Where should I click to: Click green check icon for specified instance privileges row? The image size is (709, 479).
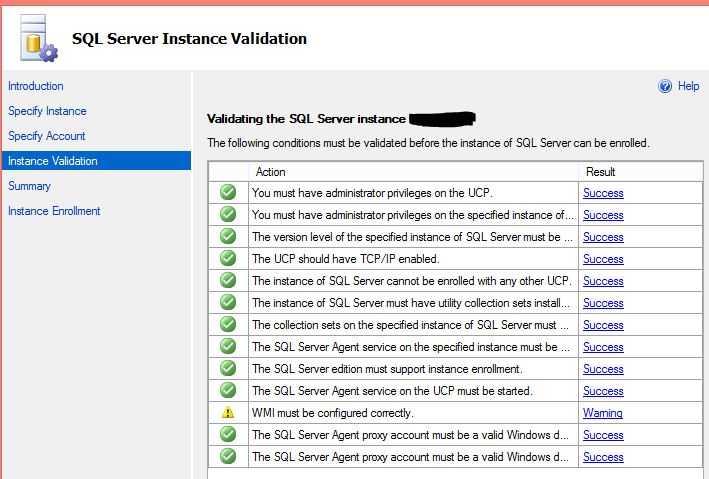click(228, 214)
